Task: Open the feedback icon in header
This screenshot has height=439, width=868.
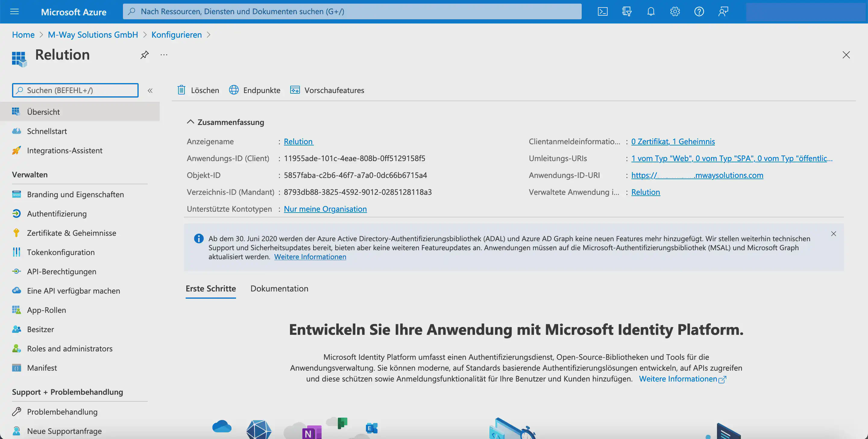Action: (723, 12)
